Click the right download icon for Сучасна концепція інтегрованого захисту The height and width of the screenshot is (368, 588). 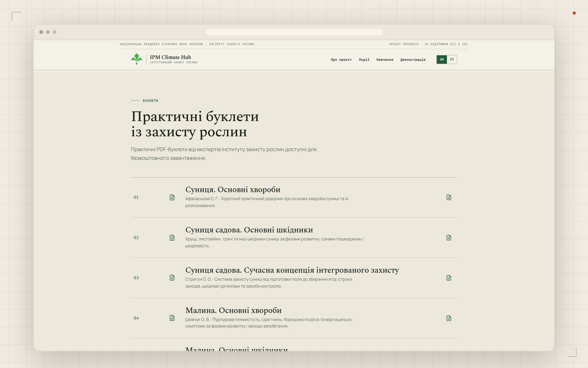449,278
